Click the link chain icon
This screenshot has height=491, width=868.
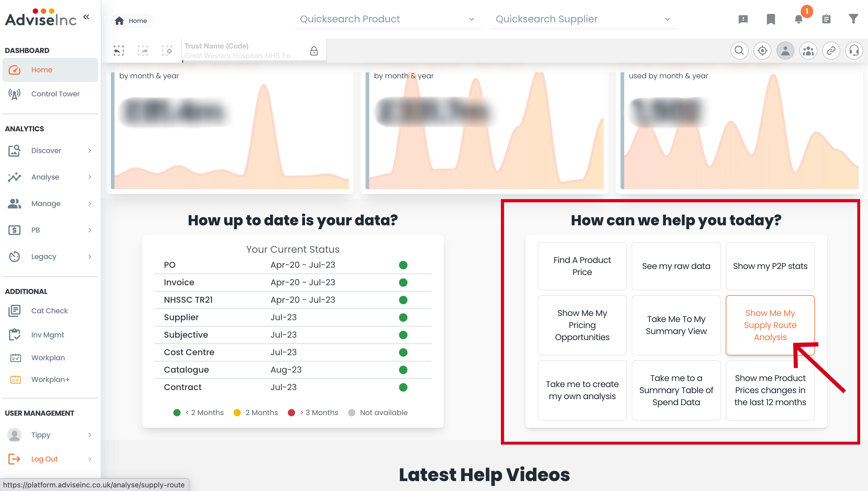tap(831, 51)
